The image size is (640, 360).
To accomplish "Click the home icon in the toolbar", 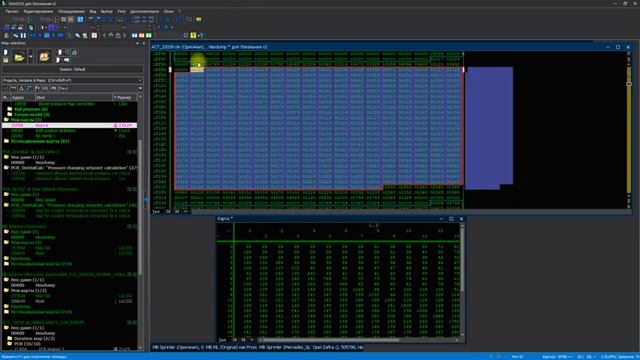I will pyautogui.click(x=118, y=36).
